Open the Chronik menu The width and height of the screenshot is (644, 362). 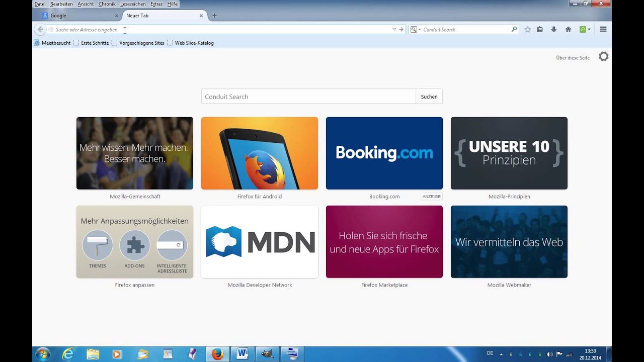pyautogui.click(x=107, y=4)
